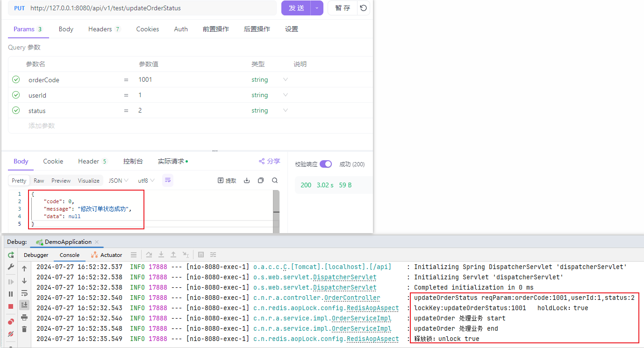The image size is (644, 348).
Task: Open the Headers tab
Action: (x=104, y=29)
